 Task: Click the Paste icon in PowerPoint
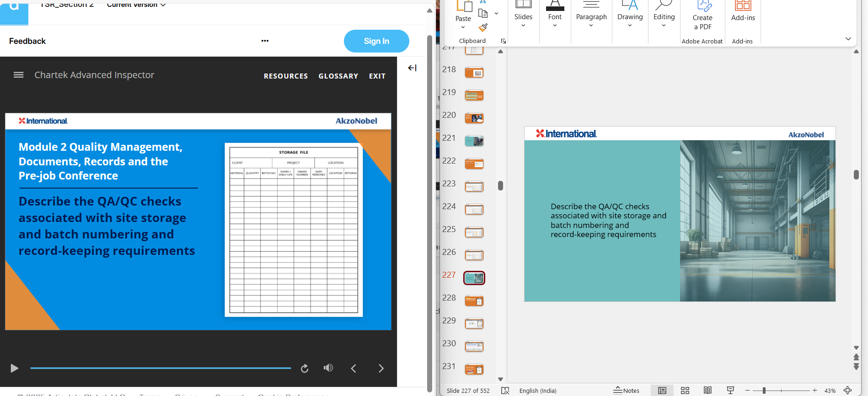464,6
